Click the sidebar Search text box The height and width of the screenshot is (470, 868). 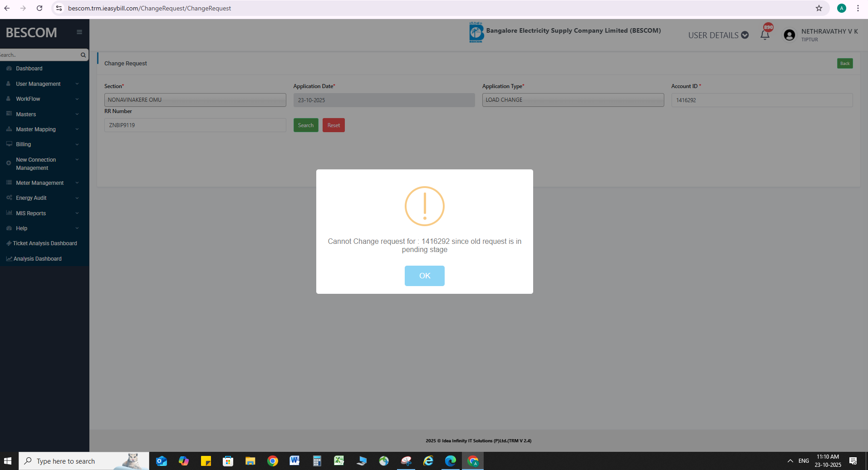point(39,55)
